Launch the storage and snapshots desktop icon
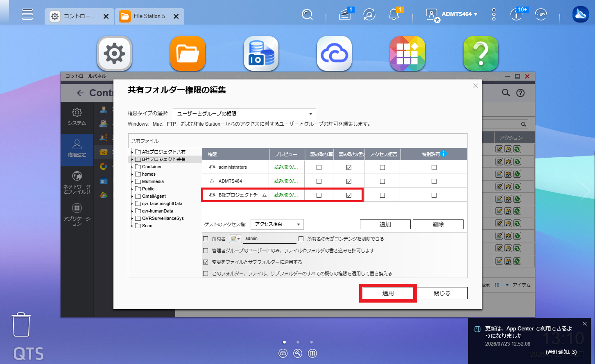 click(x=261, y=54)
